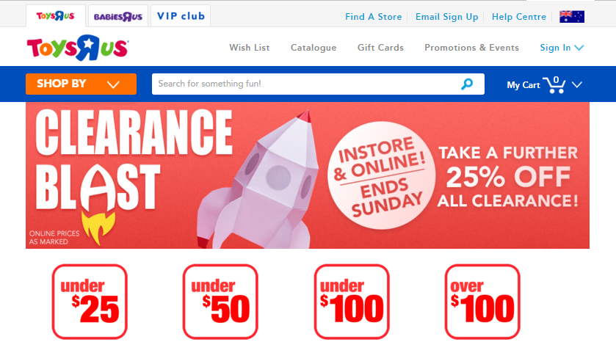Open the Catalogue menu item
Image resolution: width=616 pixels, height=364 pixels.
point(314,48)
